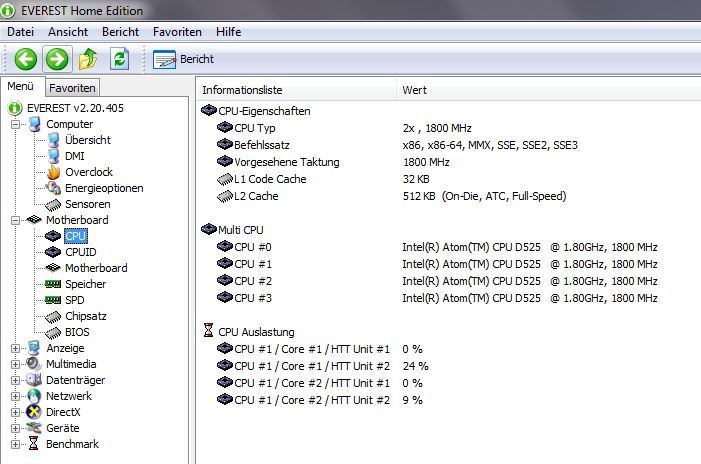Click the green Back arrow button
Viewport: 701px width, 464px height.
coord(25,59)
